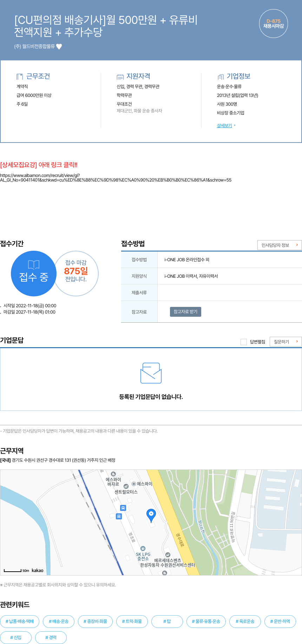Click the 메르세데스벤츠 service center map marker
Viewport: 302px width, 644px height.
(168, 555)
